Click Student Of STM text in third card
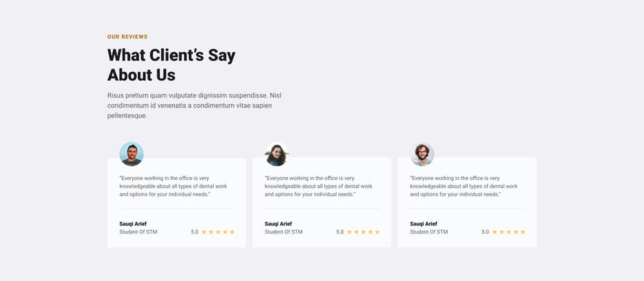This screenshot has height=281, width=644. (429, 232)
